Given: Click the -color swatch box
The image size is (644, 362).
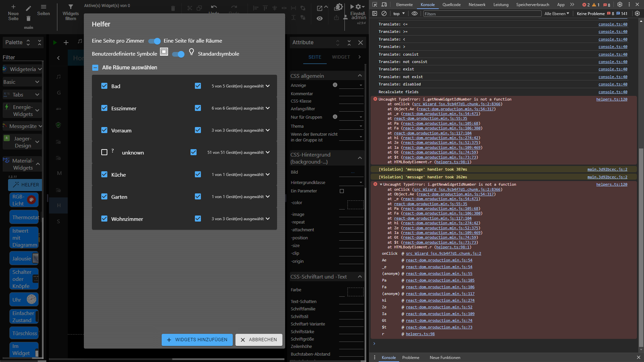Looking at the screenshot, I should (x=355, y=205).
